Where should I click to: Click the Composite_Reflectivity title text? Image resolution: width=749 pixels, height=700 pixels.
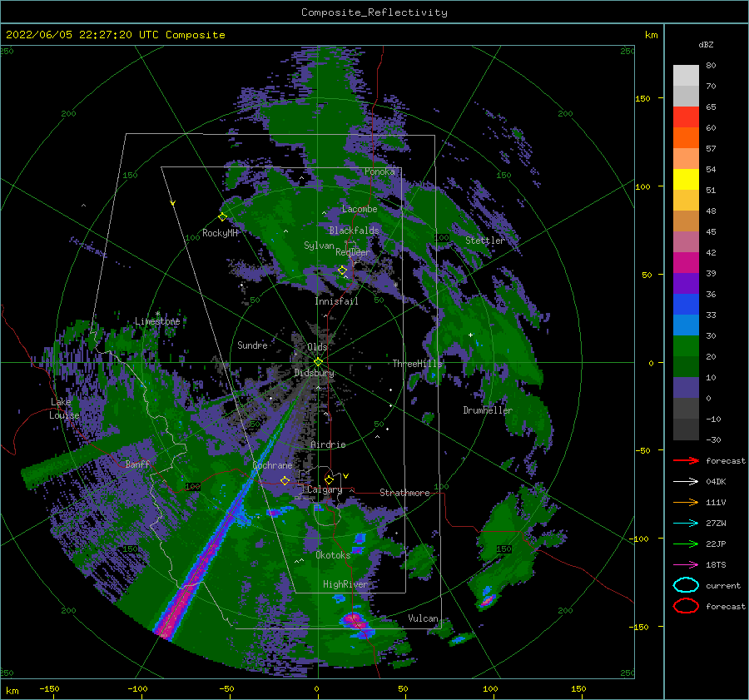(374, 12)
